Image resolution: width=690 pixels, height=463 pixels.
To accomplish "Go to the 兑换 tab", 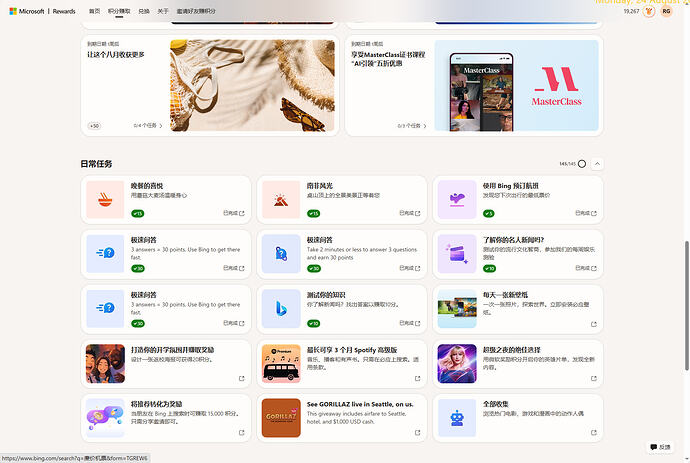I will (144, 11).
